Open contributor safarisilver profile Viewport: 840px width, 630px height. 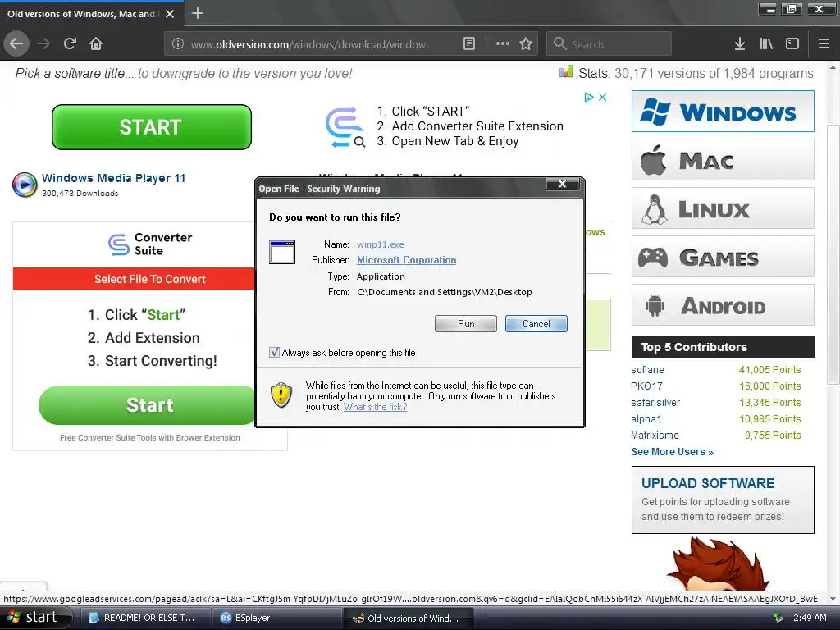(655, 402)
